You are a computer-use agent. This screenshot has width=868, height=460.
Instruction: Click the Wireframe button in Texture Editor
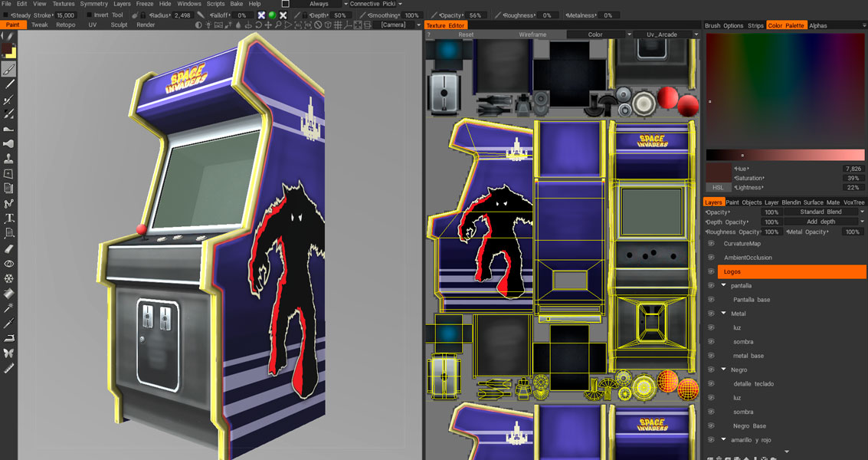pos(532,34)
